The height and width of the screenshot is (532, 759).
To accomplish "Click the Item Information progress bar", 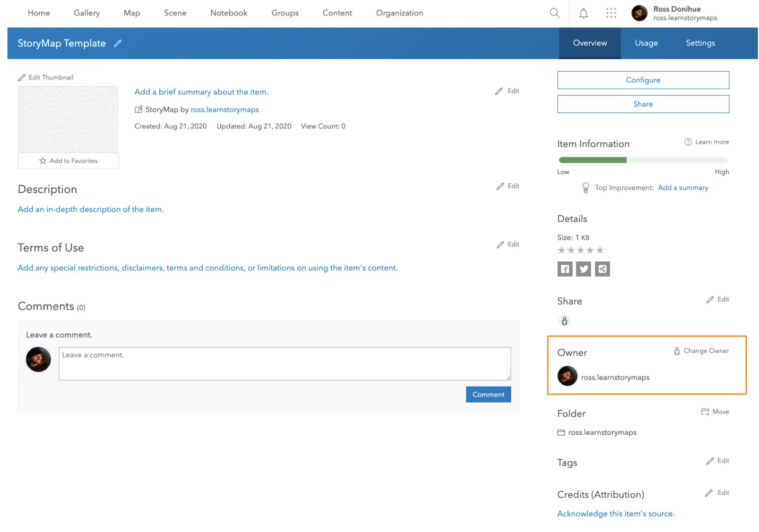I will click(x=643, y=160).
